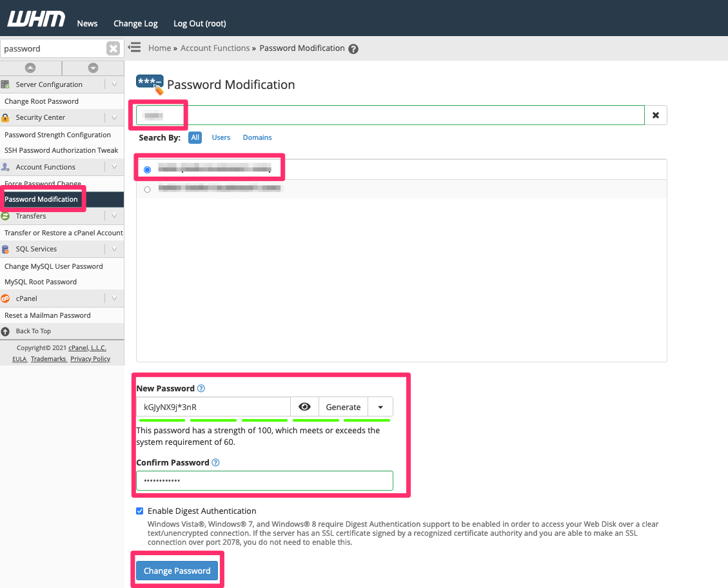Click the SQL Services database icon

(5, 250)
